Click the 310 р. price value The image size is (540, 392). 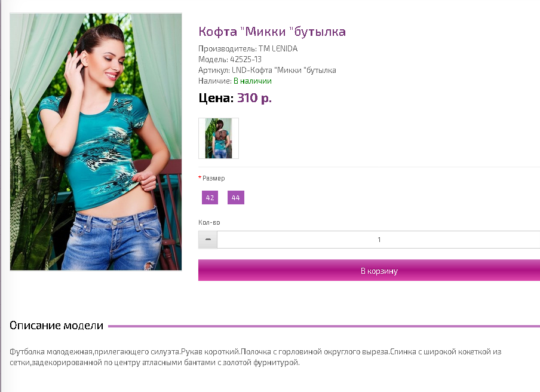(x=254, y=98)
